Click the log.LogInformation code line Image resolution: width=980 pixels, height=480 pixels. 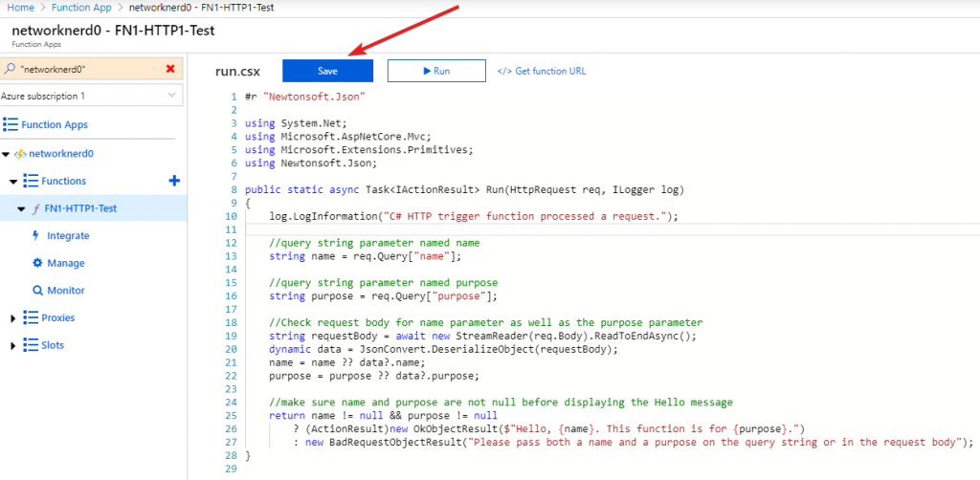pos(474,217)
